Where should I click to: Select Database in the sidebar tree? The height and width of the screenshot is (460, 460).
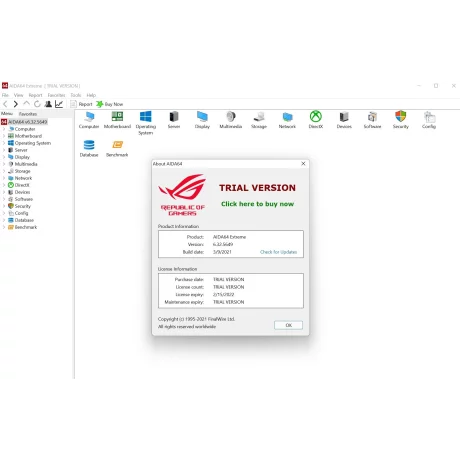[x=24, y=220]
